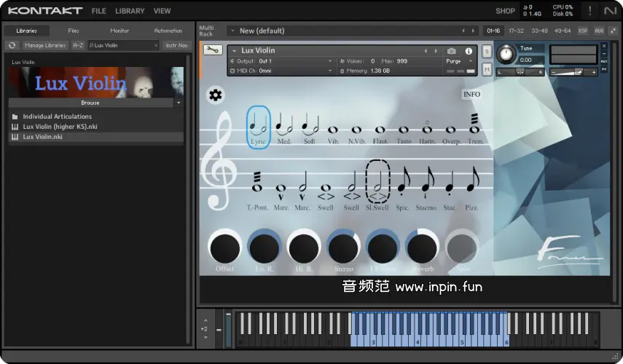Select the Pizz. articulation note
This screenshot has width=623, height=364.
click(472, 185)
